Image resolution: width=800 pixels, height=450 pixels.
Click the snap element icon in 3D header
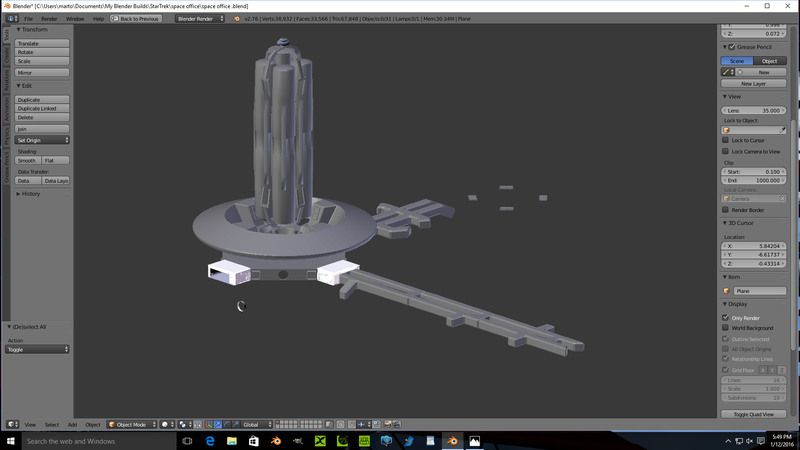pyautogui.click(x=363, y=424)
